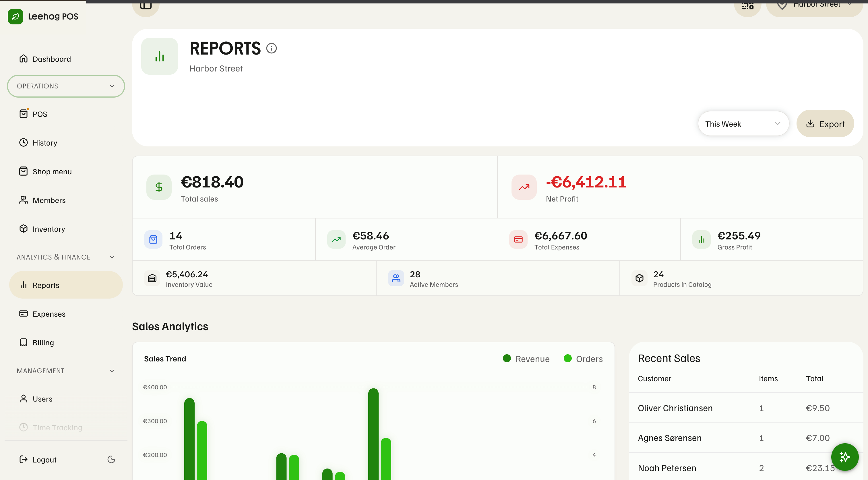Select Reports in the sidebar

[66, 285]
